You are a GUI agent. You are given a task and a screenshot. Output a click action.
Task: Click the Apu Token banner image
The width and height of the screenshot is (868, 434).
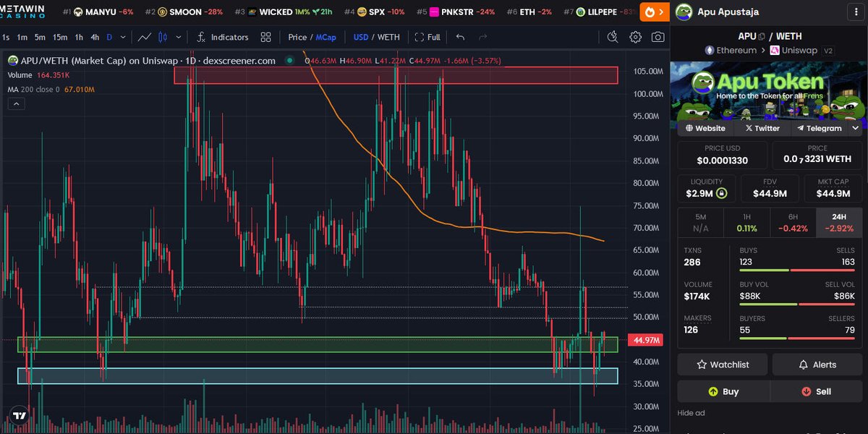coord(768,90)
